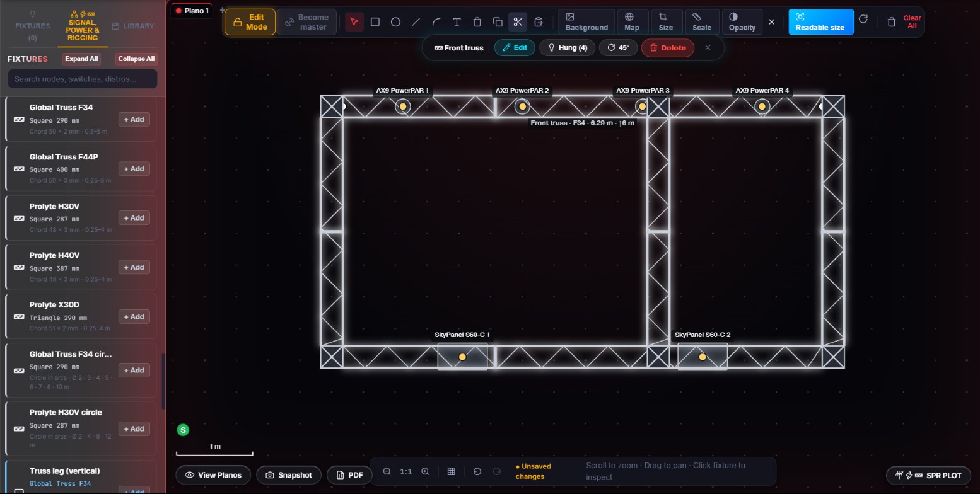This screenshot has width=980, height=494.
Task: Click Collapse All in sidebar
Action: coord(136,59)
